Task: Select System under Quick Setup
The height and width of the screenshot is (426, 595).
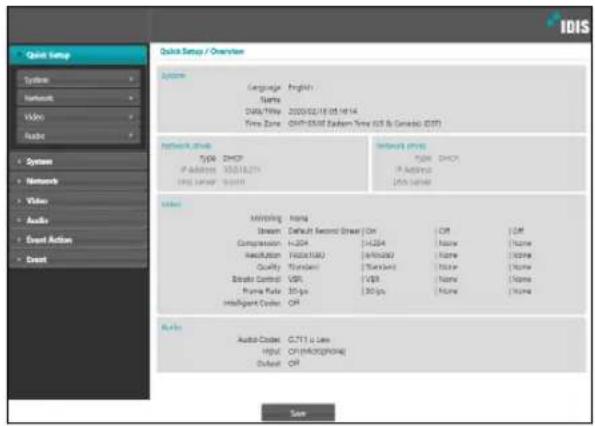Action: click(x=78, y=80)
